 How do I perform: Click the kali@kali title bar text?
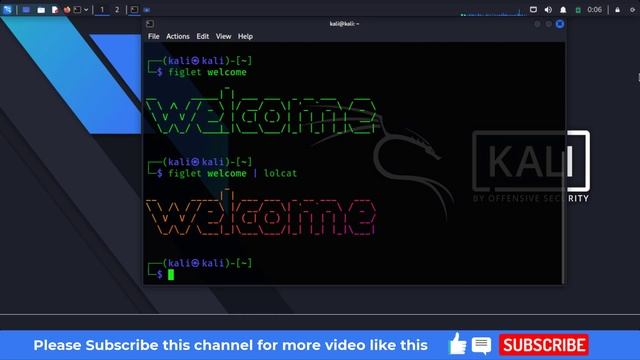(344, 24)
